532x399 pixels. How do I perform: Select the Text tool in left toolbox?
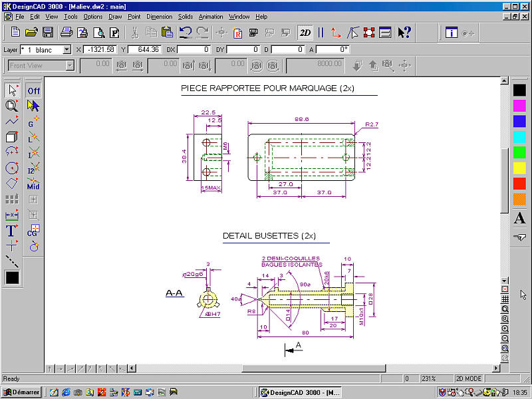pyautogui.click(x=11, y=231)
